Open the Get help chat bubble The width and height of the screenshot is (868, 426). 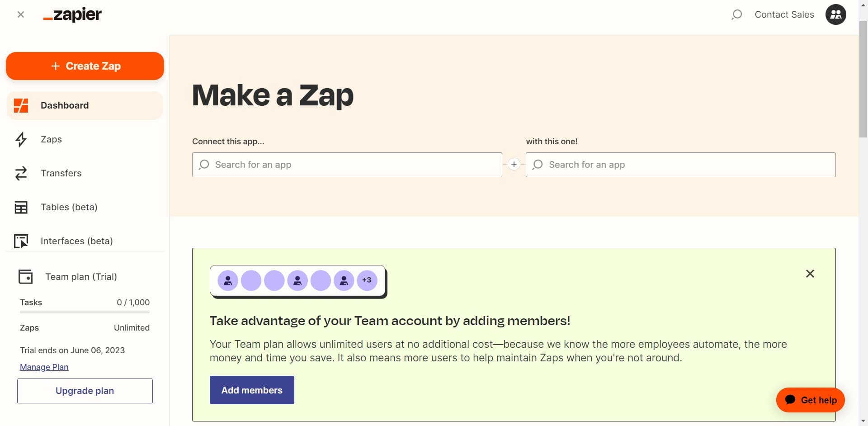point(811,400)
